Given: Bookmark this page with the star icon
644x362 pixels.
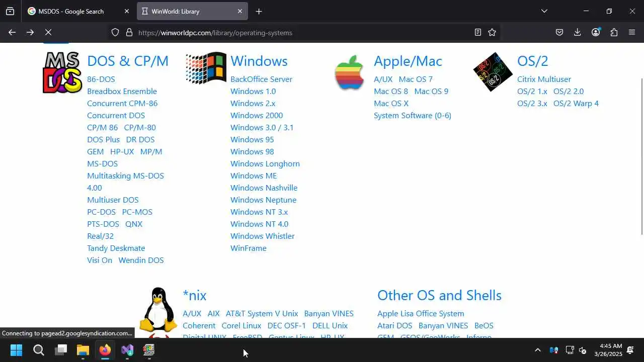Looking at the screenshot, I should coord(492,32).
